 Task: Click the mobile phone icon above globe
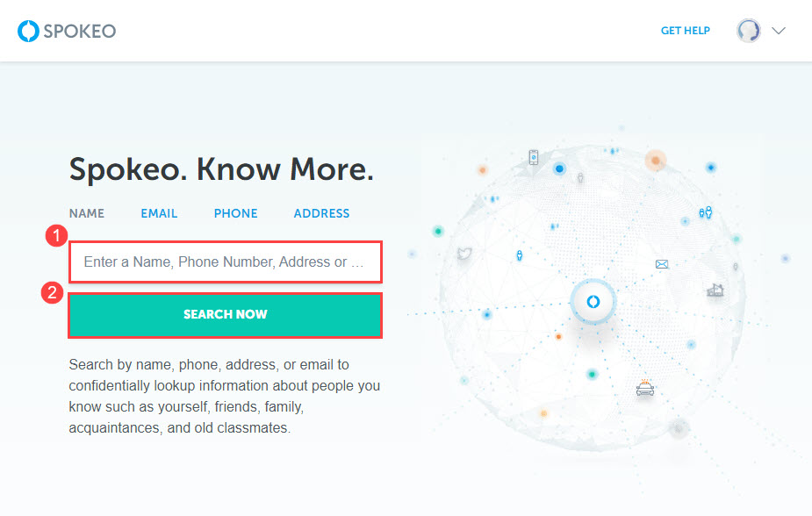tap(534, 157)
